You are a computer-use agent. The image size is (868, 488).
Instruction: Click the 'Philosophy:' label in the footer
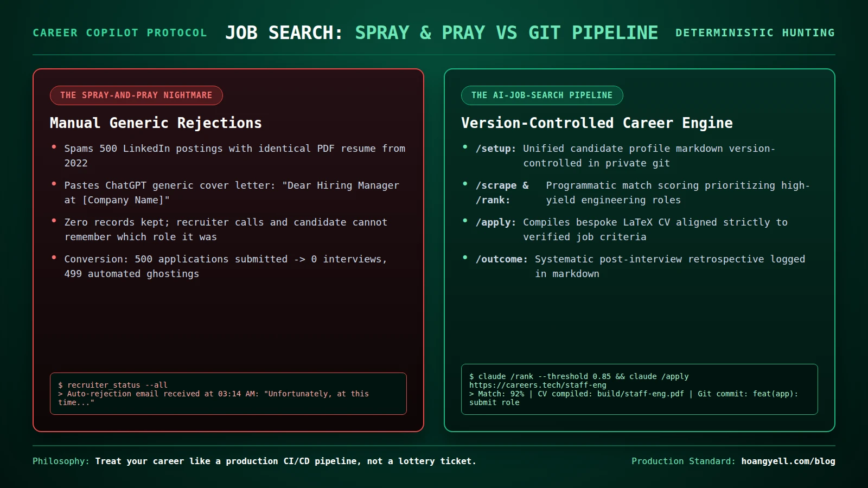[x=61, y=461]
